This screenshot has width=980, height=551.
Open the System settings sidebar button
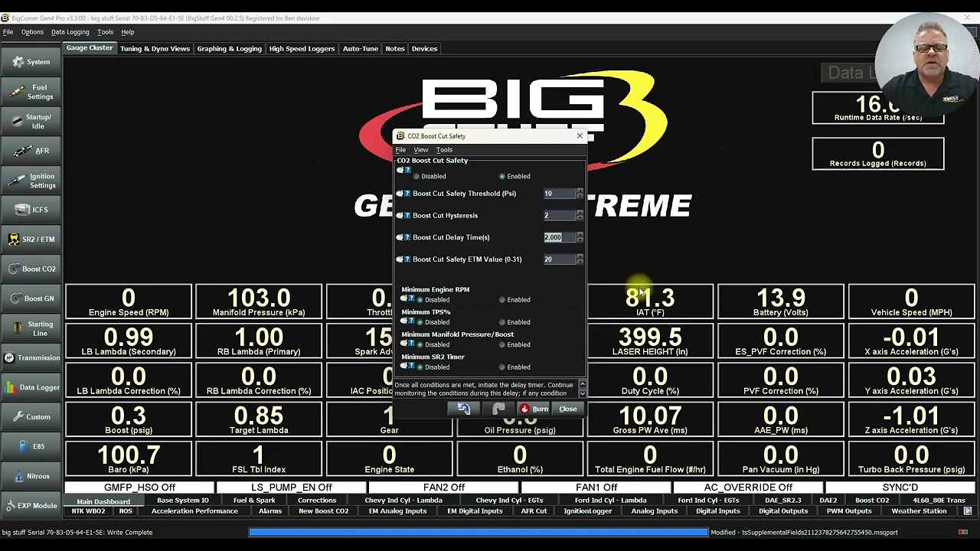click(31, 62)
